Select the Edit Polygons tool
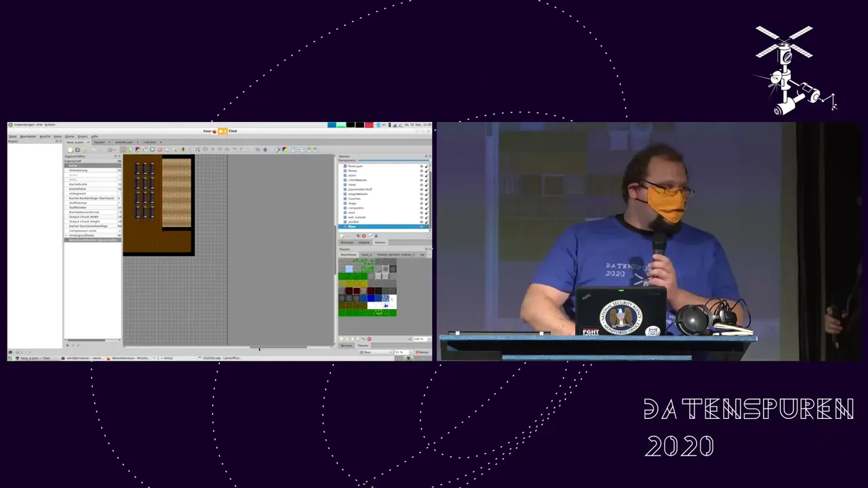Screen dimensions: 868x488 click(198, 149)
